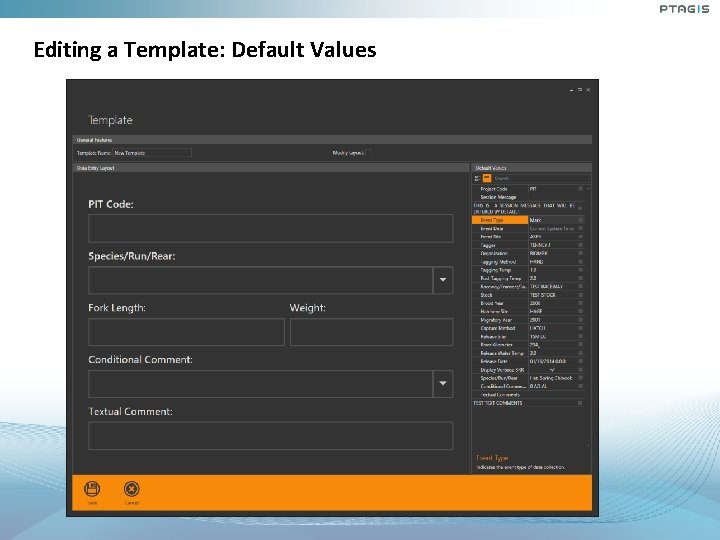
Task: Toggle the checkbox on the Tagger row
Action: tap(580, 245)
